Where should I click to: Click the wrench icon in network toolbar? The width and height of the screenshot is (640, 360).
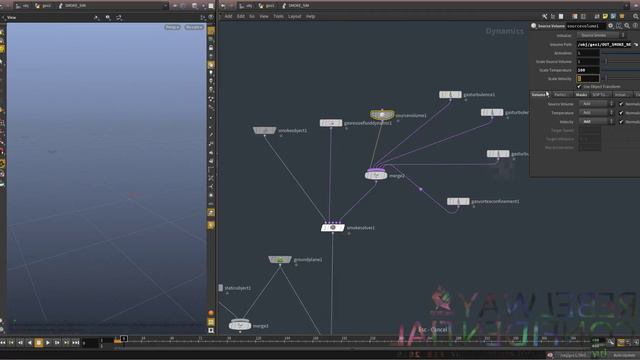coord(544,16)
